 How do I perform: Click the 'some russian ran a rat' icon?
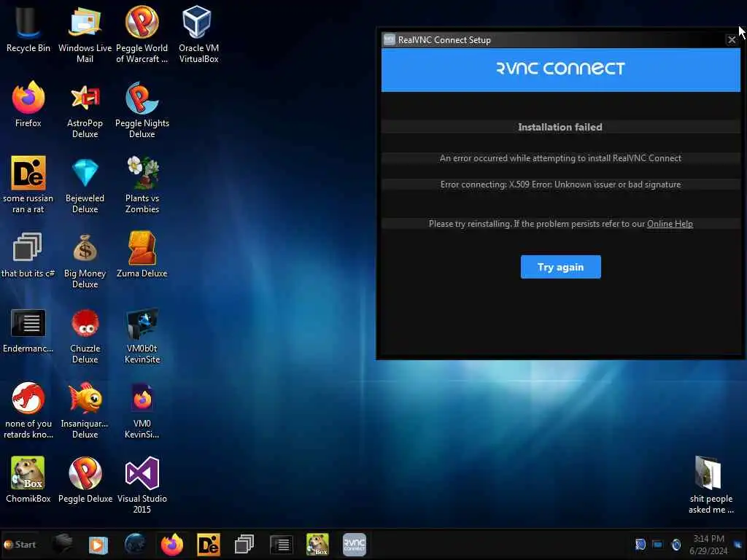pos(28,184)
